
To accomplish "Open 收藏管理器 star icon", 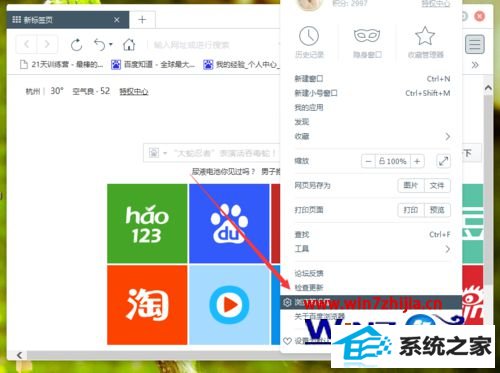I will (425, 36).
